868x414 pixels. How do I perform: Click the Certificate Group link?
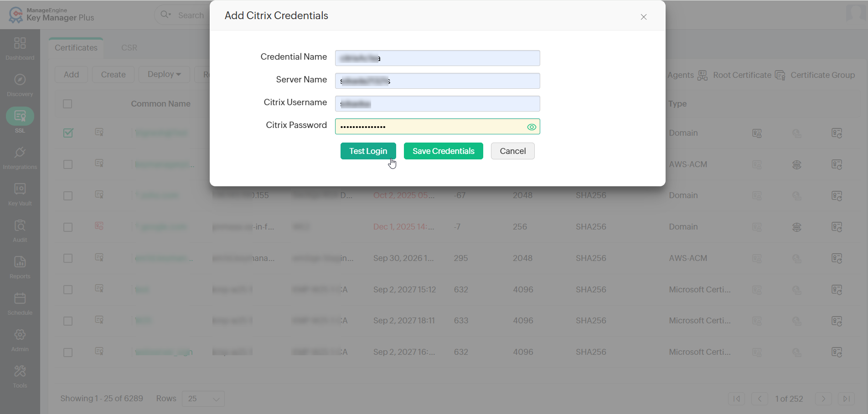coord(823,75)
